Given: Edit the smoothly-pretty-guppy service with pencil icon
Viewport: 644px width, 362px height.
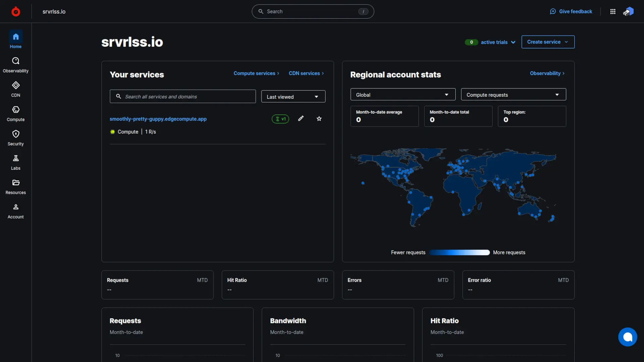Looking at the screenshot, I should pyautogui.click(x=301, y=118).
